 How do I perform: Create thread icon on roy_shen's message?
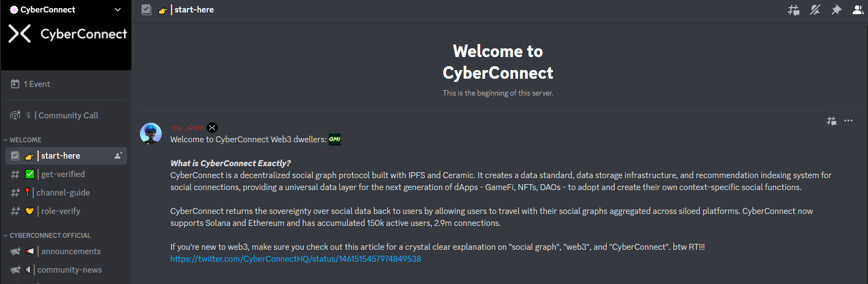(831, 121)
